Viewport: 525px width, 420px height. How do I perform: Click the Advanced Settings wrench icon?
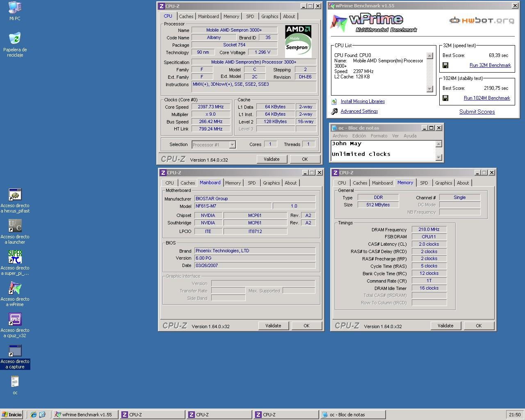[334, 111]
